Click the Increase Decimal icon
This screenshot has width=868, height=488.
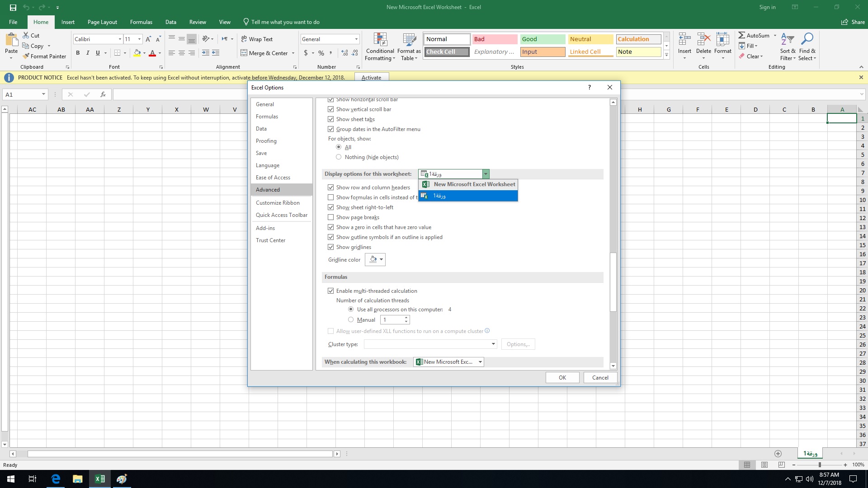(344, 53)
